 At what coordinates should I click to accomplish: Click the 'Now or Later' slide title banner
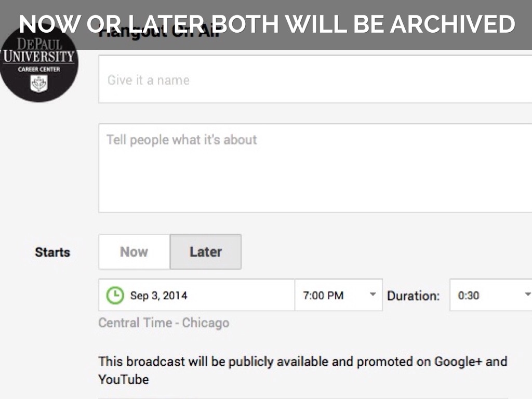[x=266, y=24]
